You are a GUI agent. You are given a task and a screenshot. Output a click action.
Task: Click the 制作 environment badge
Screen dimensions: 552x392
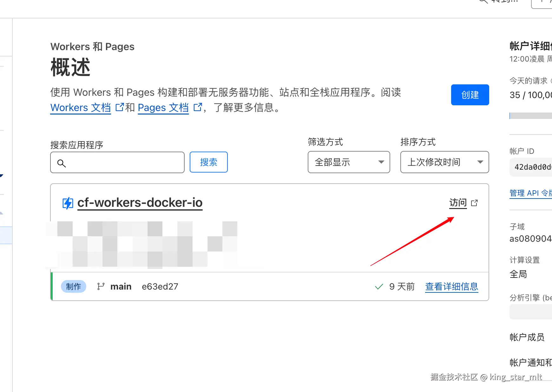click(74, 286)
